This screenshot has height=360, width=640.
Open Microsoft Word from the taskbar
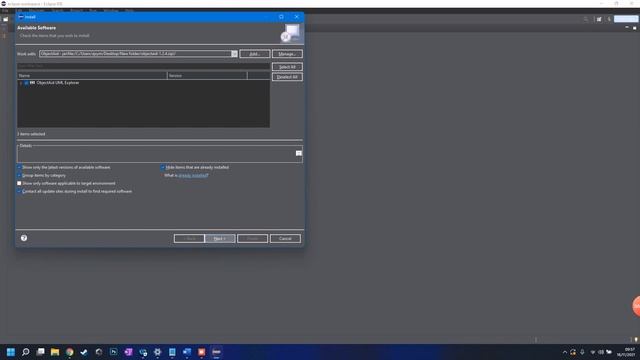pos(187,352)
